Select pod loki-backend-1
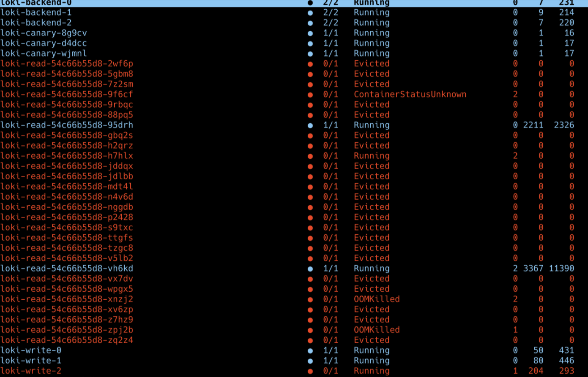The image size is (588, 377). pyautogui.click(x=36, y=13)
